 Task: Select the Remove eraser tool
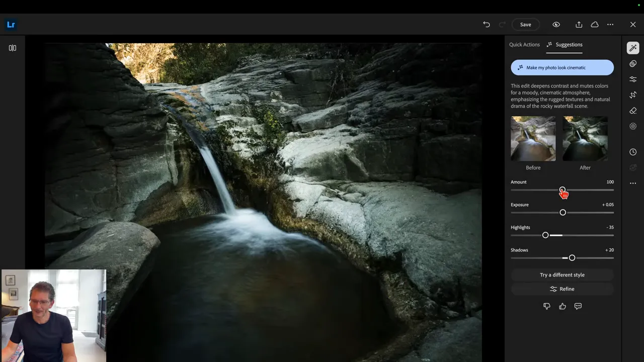pyautogui.click(x=633, y=110)
